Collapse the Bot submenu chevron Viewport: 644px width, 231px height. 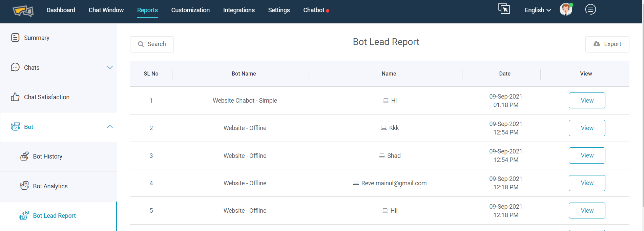point(110,127)
